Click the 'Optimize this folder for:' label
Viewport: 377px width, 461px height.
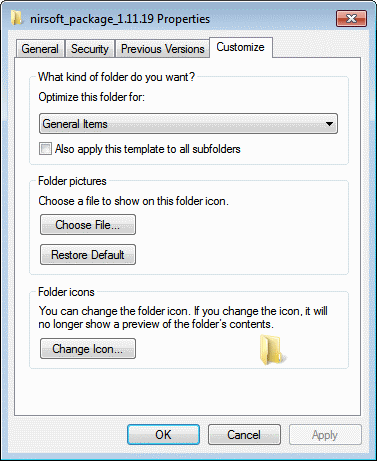(x=92, y=97)
